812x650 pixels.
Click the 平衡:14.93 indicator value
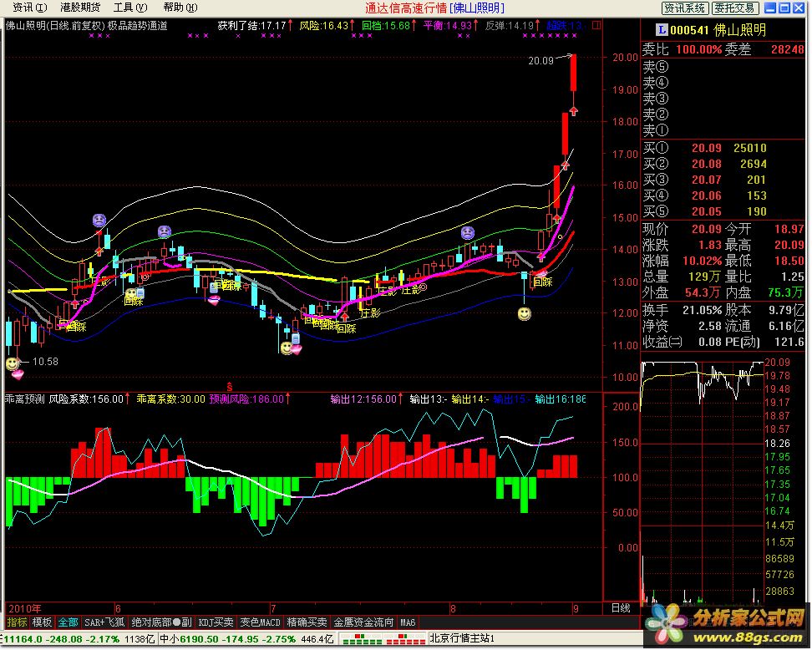(x=450, y=25)
